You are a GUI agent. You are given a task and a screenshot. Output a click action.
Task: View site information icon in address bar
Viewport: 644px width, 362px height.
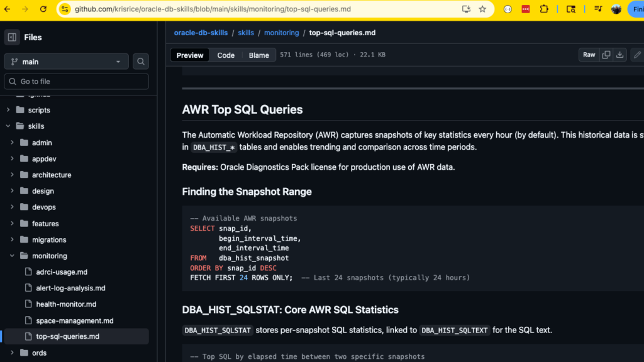pos(65,9)
